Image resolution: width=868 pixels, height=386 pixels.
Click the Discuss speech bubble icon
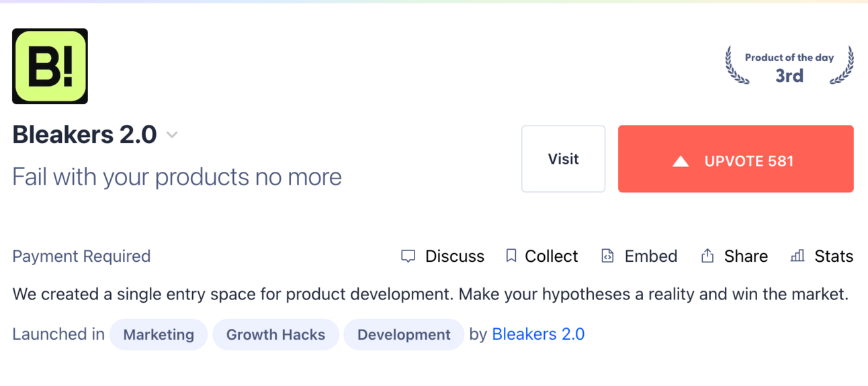point(408,256)
